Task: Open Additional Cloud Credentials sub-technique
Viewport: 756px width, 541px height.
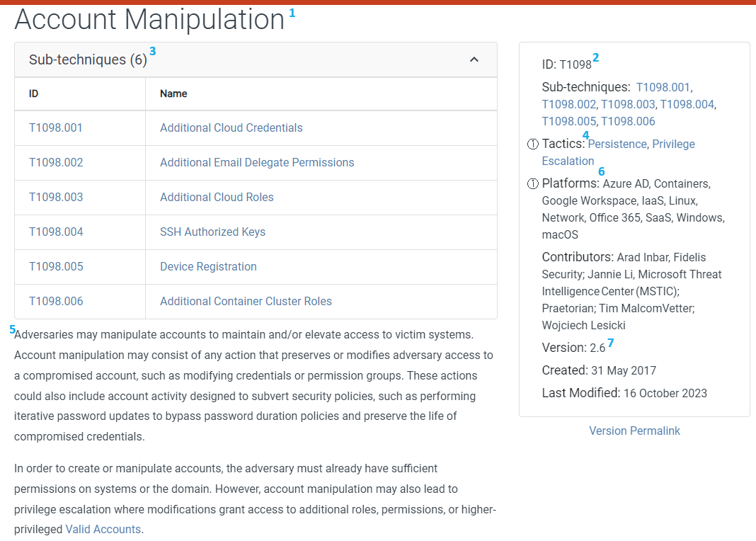Action: click(x=231, y=127)
